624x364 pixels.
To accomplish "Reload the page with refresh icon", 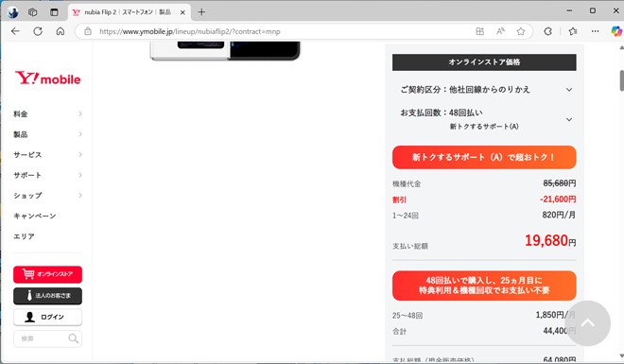I will tap(38, 31).
